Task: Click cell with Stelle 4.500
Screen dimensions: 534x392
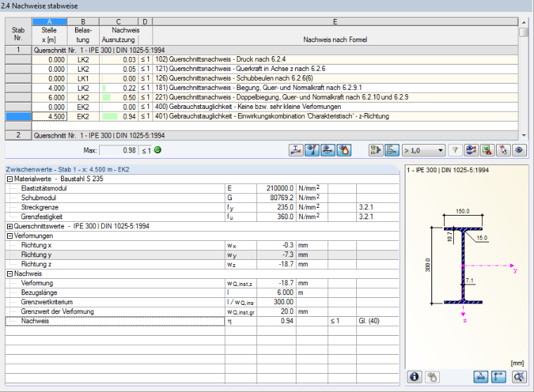Action: click(x=50, y=117)
